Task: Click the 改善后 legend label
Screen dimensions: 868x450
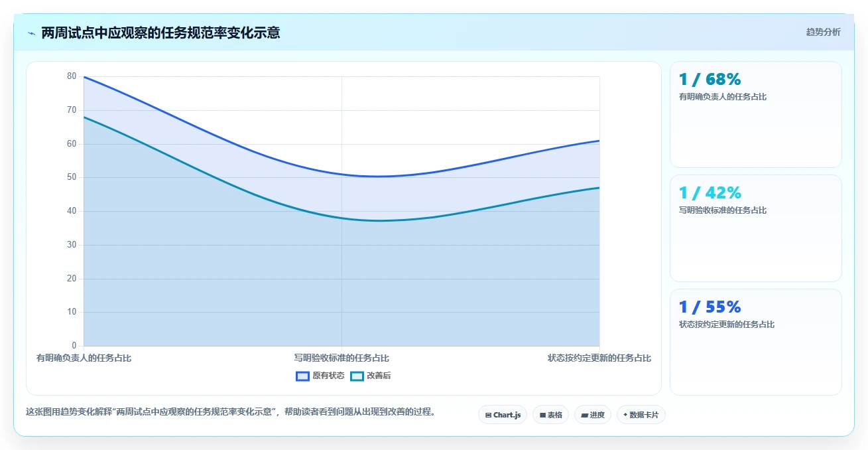Action: click(x=379, y=376)
